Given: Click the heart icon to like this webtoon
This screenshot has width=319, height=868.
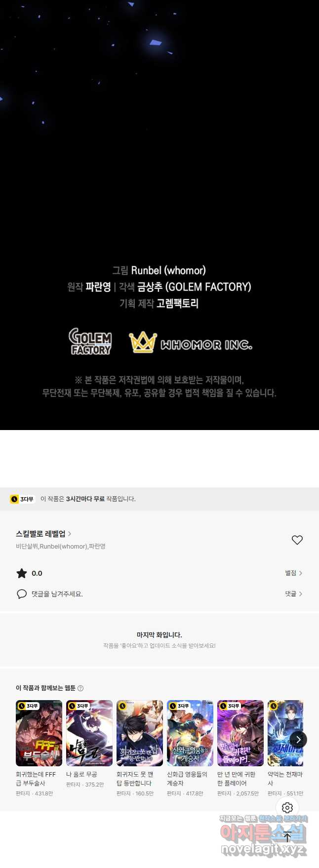Looking at the screenshot, I should pyautogui.click(x=297, y=540).
